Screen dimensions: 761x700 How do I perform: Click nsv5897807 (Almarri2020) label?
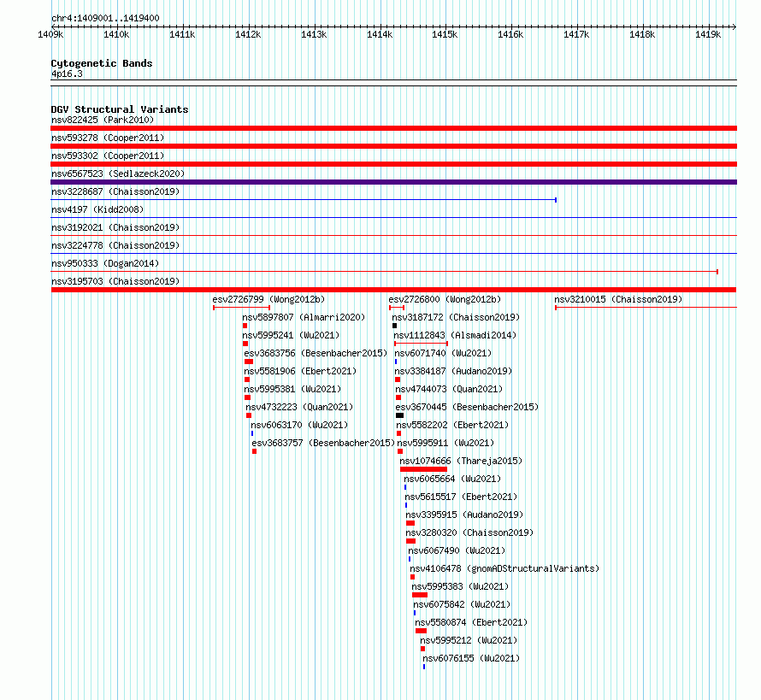coord(304,317)
